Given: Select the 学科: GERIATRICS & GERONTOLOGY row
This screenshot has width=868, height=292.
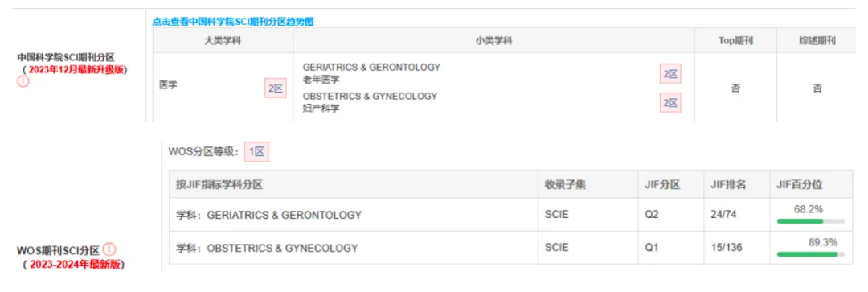Looking at the screenshot, I should pyautogui.click(x=510, y=215).
